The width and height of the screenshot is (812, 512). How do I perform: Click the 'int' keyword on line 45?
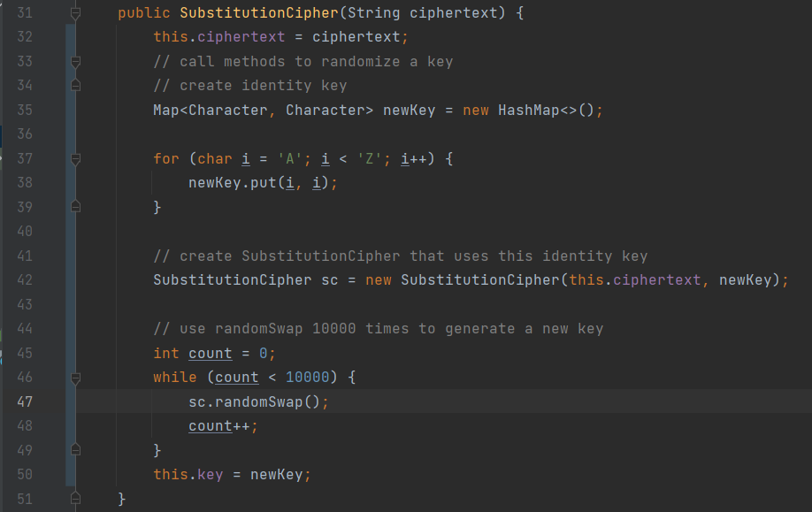pyautogui.click(x=165, y=354)
